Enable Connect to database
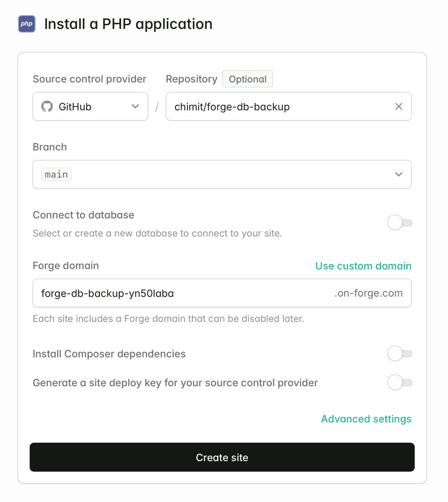 click(x=400, y=223)
